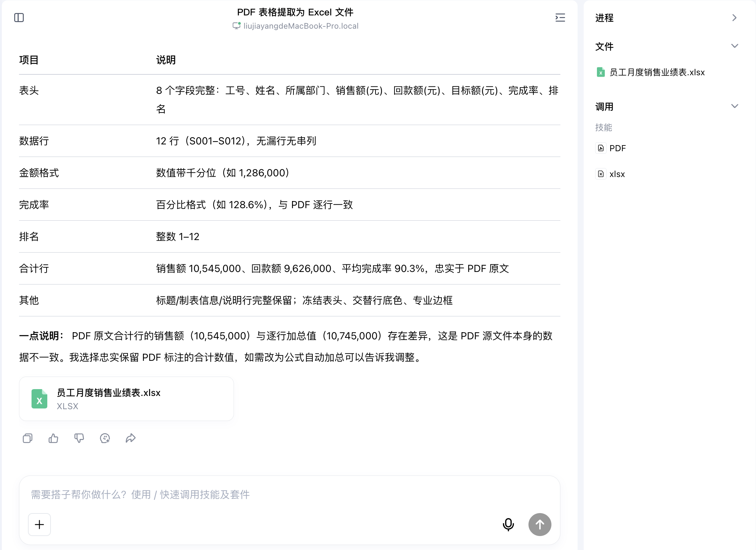This screenshot has height=550, width=756.
Task: Click the 完成率 row label
Action: click(x=34, y=205)
